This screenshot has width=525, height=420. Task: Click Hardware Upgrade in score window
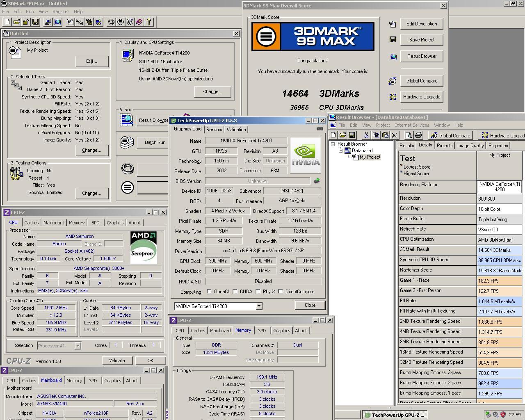coord(422,97)
